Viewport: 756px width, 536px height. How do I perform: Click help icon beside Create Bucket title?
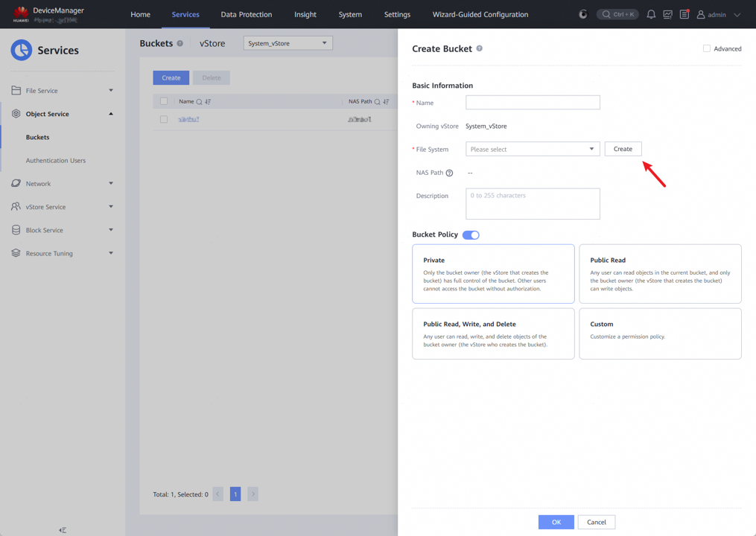[480, 48]
